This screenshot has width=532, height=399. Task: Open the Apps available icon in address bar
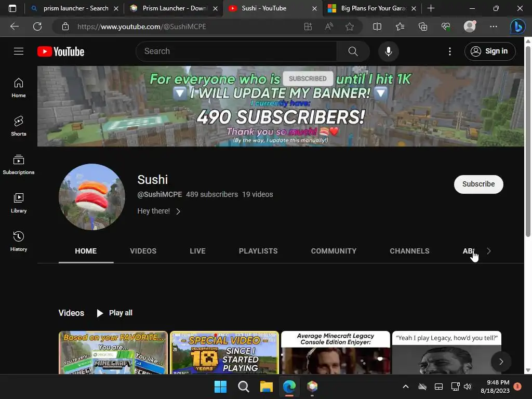coord(308,26)
